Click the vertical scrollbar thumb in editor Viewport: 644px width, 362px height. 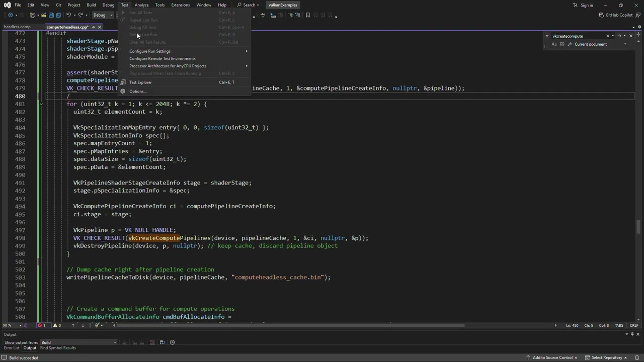click(x=638, y=227)
